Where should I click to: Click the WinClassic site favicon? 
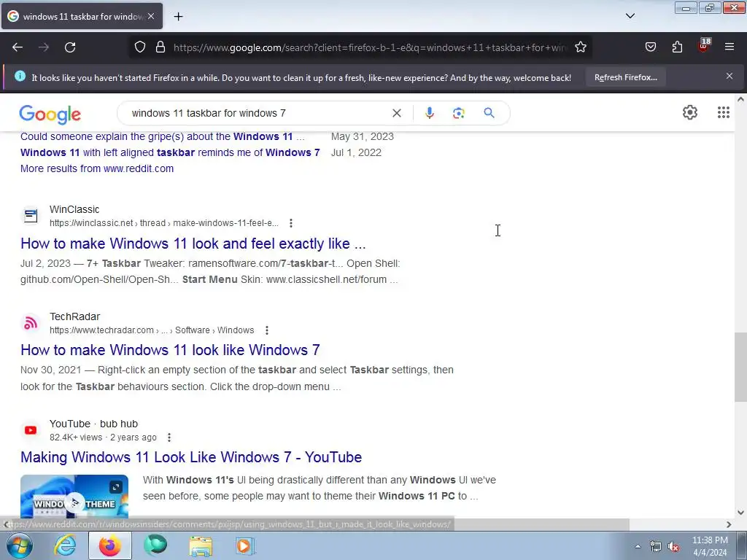[31, 216]
